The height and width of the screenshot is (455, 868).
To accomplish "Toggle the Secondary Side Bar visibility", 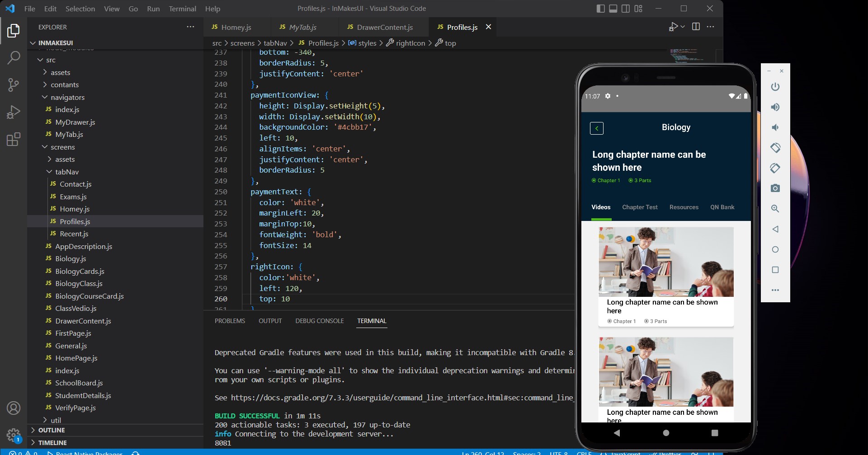I will point(626,8).
